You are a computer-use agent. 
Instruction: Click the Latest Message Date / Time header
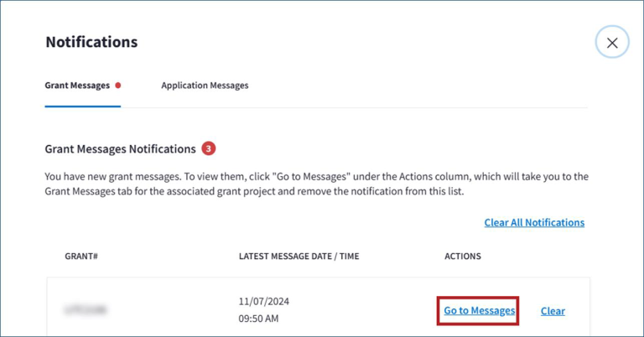point(299,257)
